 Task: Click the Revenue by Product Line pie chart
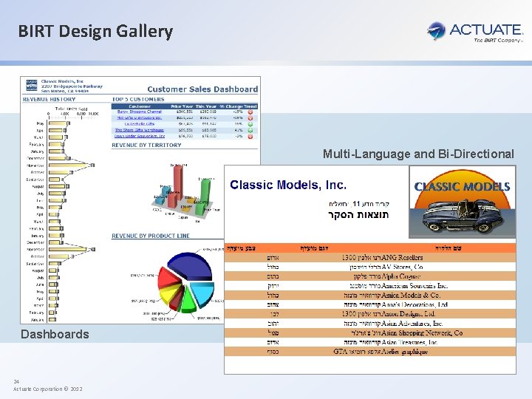pos(185,282)
